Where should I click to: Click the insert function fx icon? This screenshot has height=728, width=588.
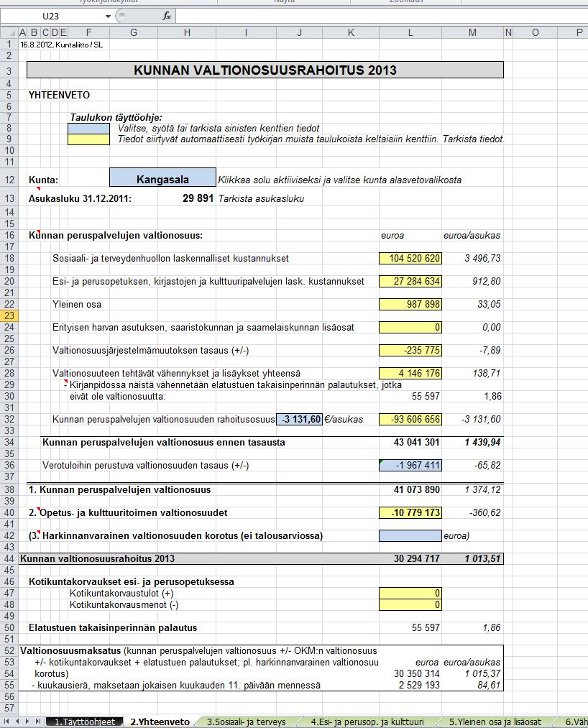click(167, 17)
